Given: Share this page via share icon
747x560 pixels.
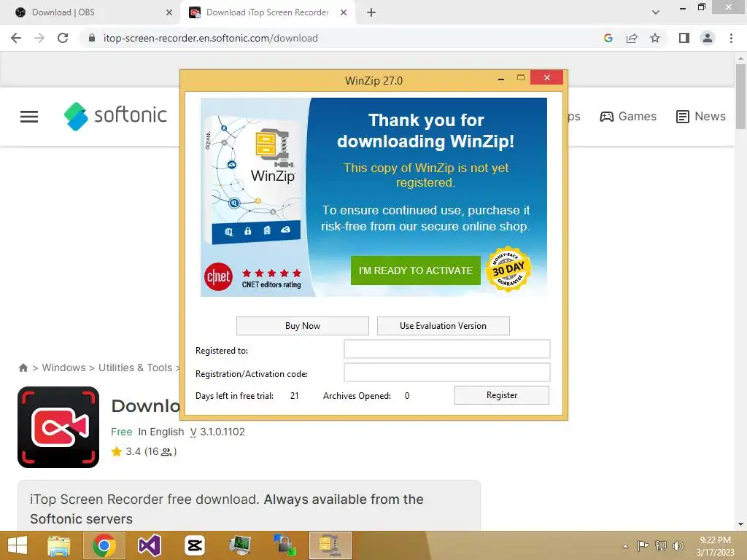Looking at the screenshot, I should pos(632,38).
